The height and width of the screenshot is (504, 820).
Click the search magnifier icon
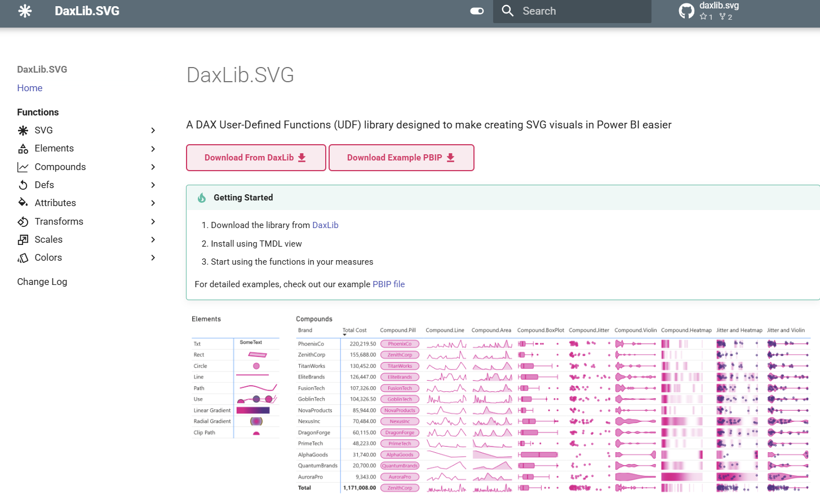[507, 11]
